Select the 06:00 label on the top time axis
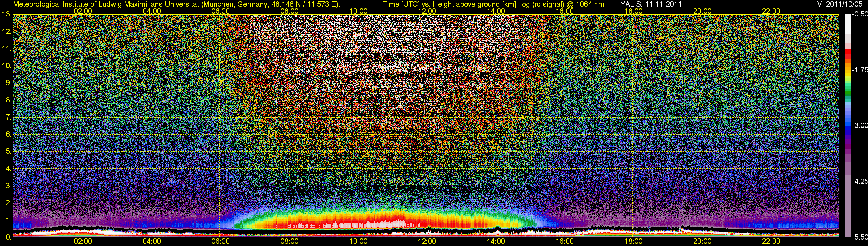Image resolution: width=868 pixels, height=246 pixels. pyautogui.click(x=220, y=11)
